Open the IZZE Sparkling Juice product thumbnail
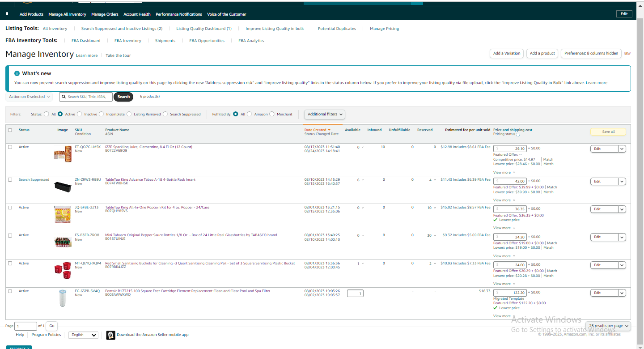This screenshot has width=644, height=349. (x=63, y=154)
